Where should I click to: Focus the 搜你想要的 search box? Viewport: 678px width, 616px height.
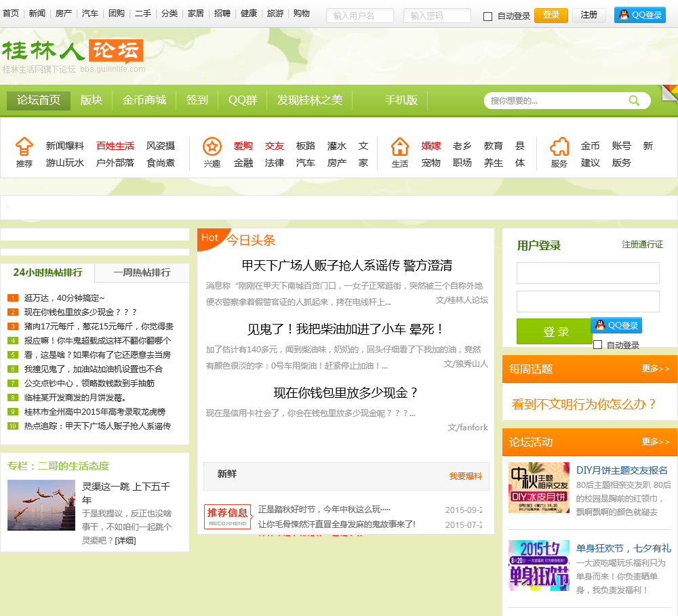(x=556, y=101)
